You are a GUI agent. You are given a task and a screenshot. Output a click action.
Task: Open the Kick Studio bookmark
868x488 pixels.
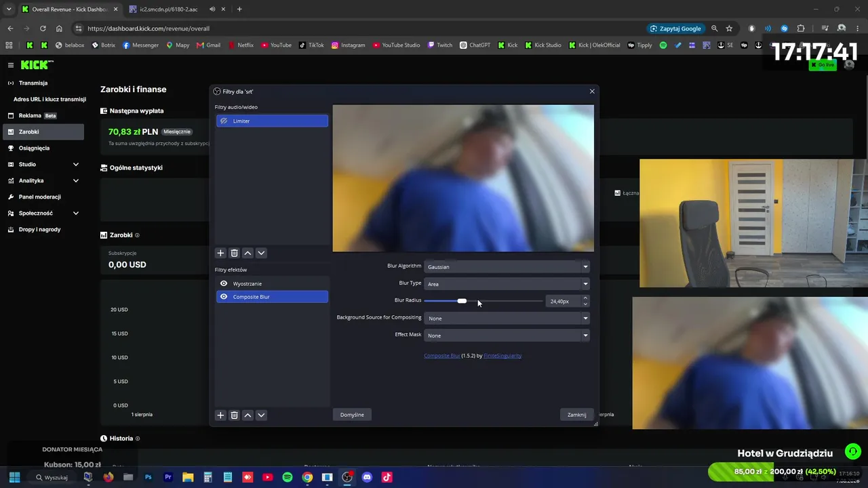coord(543,45)
